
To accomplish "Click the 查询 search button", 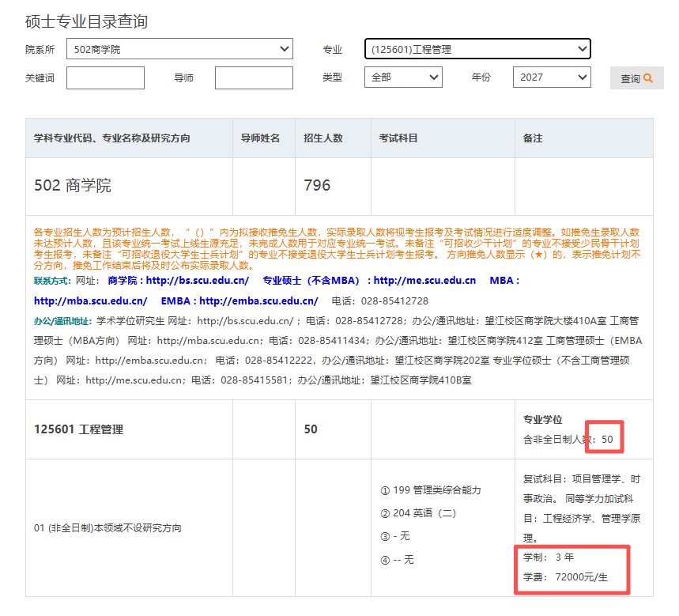I will 636,78.
